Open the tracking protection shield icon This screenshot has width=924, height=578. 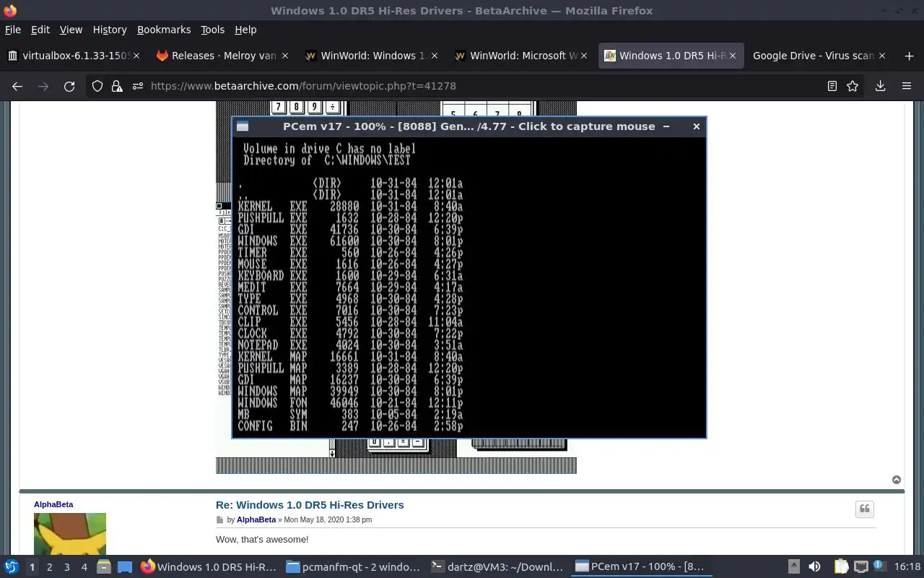tap(97, 86)
